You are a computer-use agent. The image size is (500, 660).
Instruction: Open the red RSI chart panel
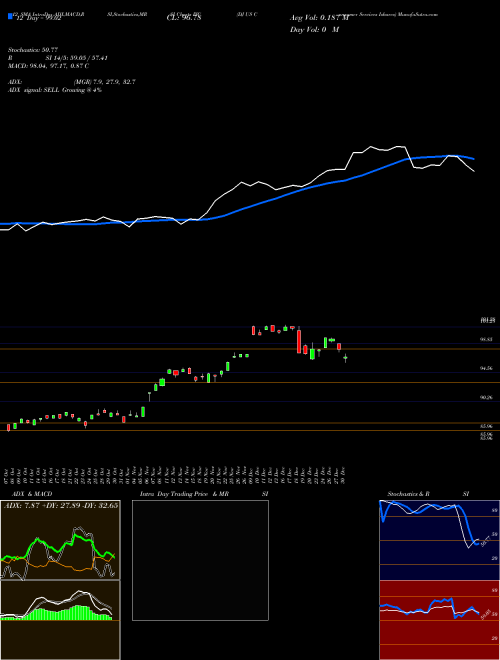pos(439,620)
